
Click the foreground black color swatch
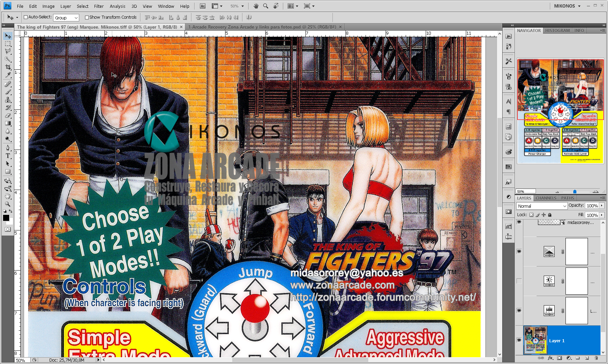[x=6, y=218]
